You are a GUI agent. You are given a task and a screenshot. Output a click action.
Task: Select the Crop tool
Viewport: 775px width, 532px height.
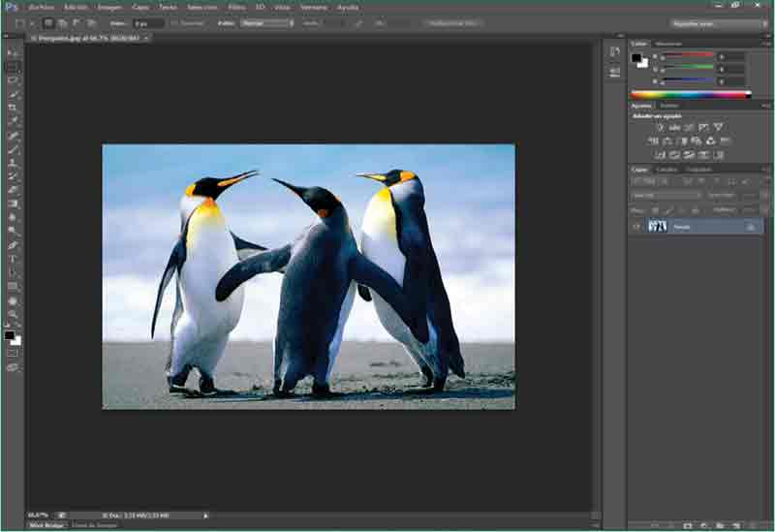coord(13,108)
